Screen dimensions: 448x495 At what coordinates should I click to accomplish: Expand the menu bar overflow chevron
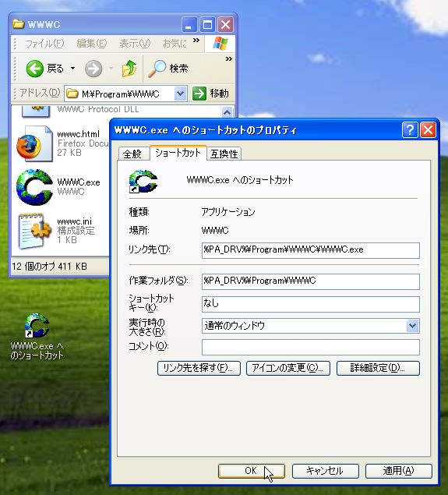point(196,40)
